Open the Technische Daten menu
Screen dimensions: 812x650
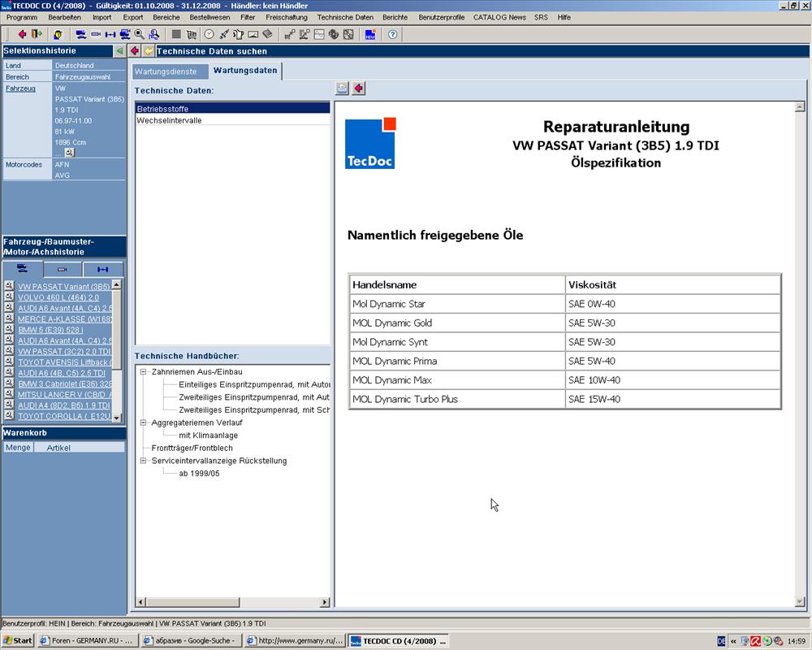point(345,17)
